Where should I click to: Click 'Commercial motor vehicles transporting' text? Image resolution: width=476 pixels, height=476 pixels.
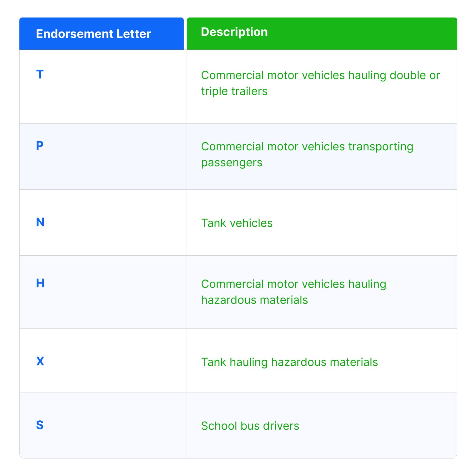(x=307, y=147)
